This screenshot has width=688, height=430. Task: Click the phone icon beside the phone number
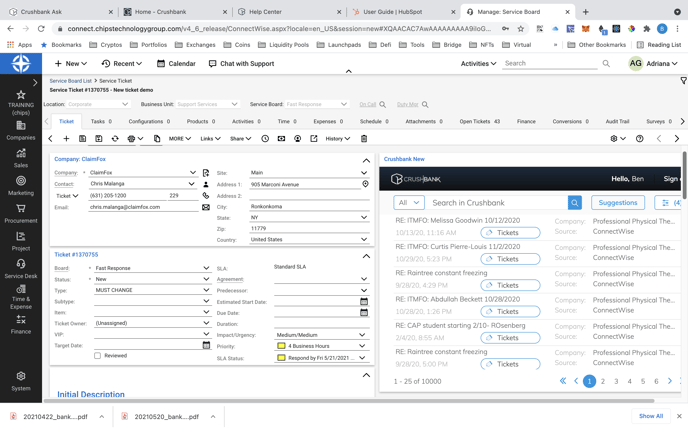point(206,196)
